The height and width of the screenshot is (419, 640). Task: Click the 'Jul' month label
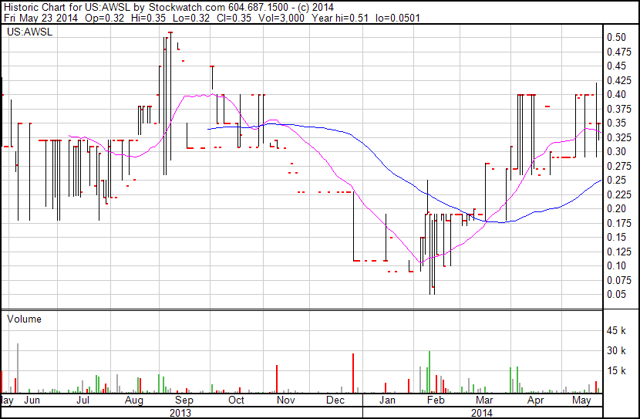tap(83, 400)
